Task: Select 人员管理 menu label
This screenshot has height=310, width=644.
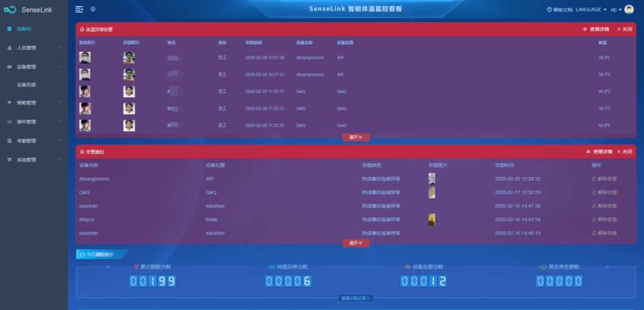Action: (x=26, y=48)
